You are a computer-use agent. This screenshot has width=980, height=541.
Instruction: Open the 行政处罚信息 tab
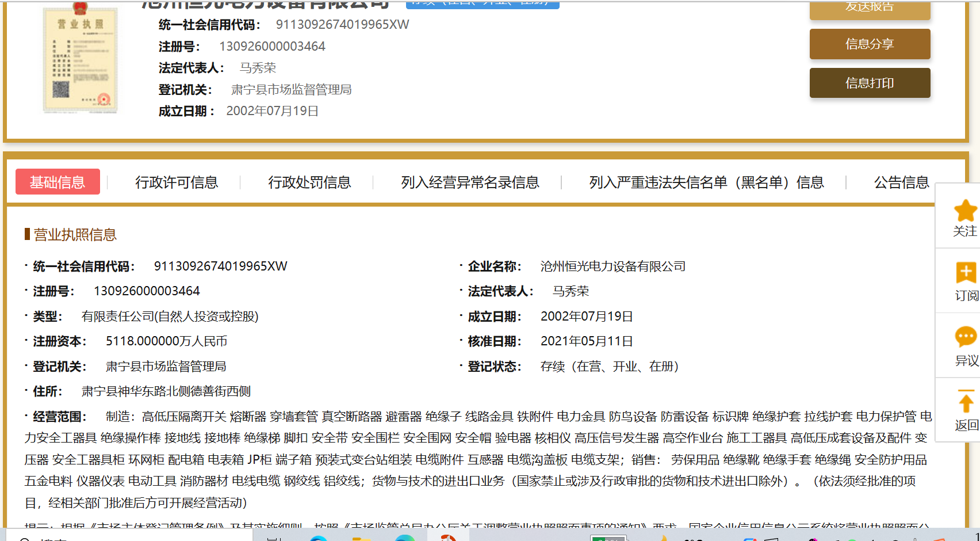pyautogui.click(x=309, y=182)
